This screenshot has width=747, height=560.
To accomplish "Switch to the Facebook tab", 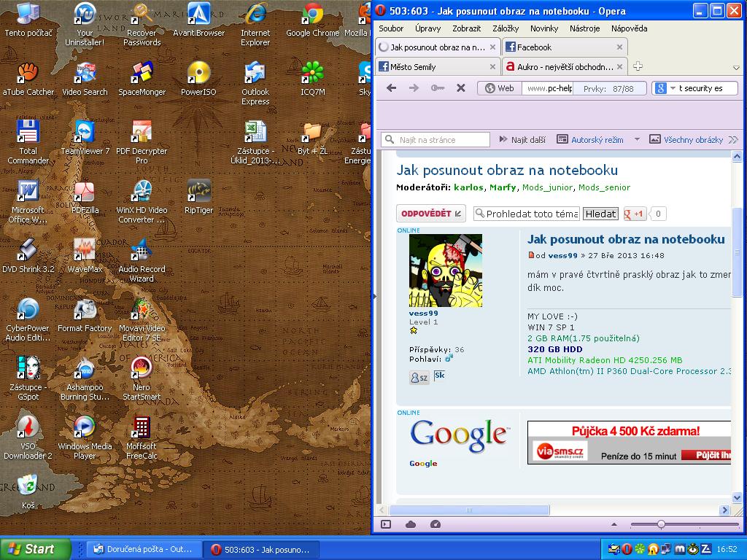I will pos(564,47).
